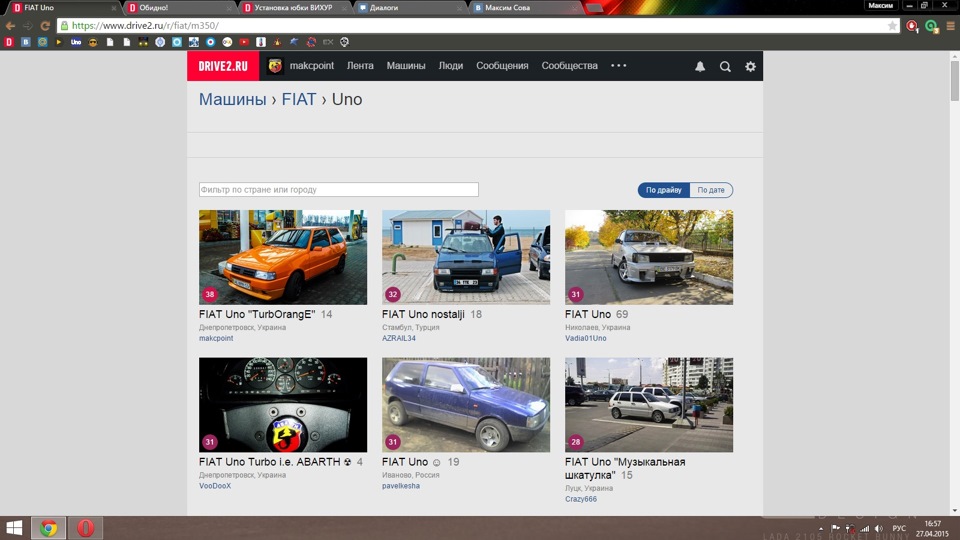Open Chrome from the taskbar
Viewport: 960px width, 540px height.
tap(48, 528)
